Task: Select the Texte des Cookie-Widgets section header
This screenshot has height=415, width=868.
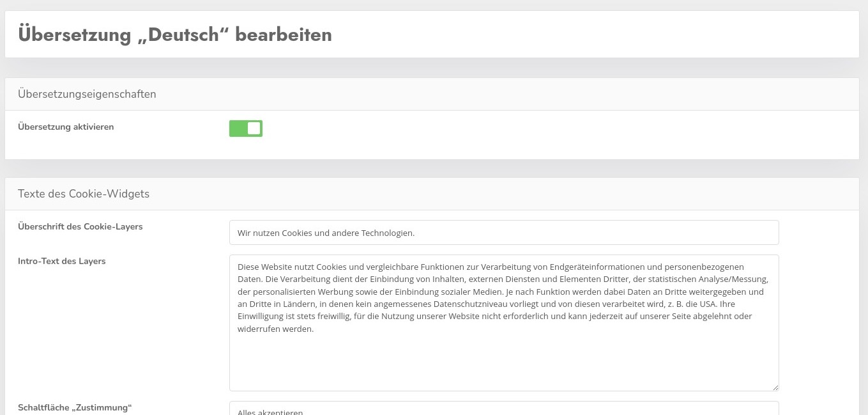Action: (84, 194)
